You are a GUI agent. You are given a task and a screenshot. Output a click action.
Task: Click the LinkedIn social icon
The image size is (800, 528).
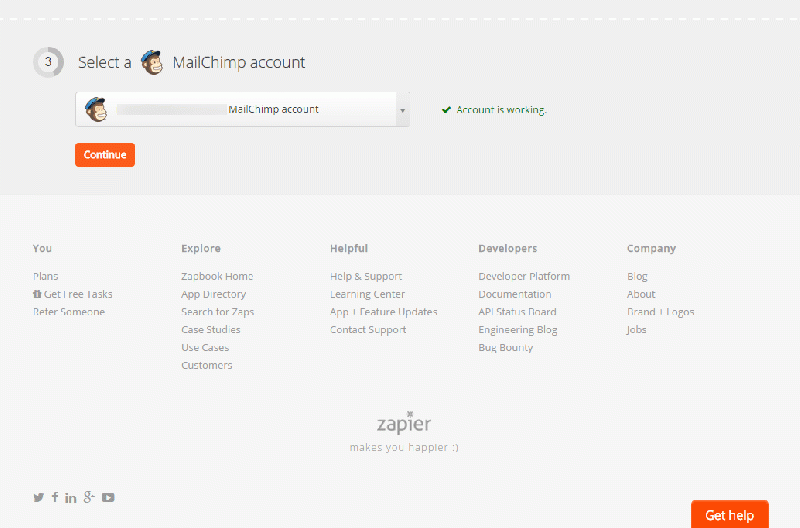point(71,497)
